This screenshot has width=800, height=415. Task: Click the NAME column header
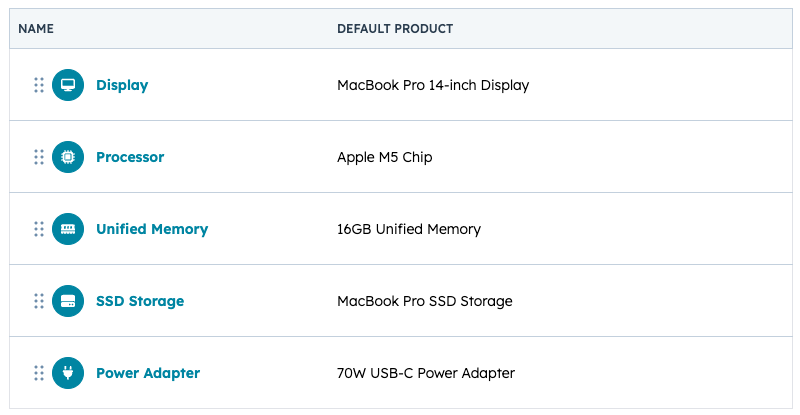point(36,29)
